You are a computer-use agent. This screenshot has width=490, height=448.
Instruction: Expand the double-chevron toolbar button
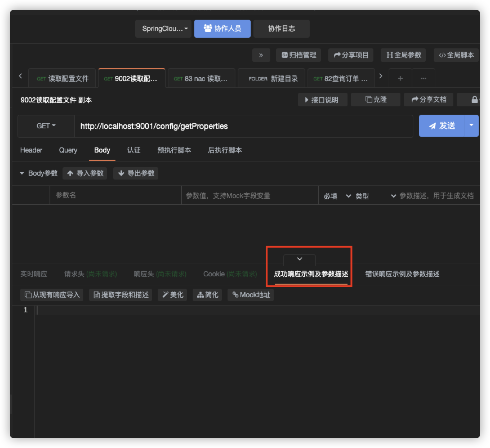261,55
